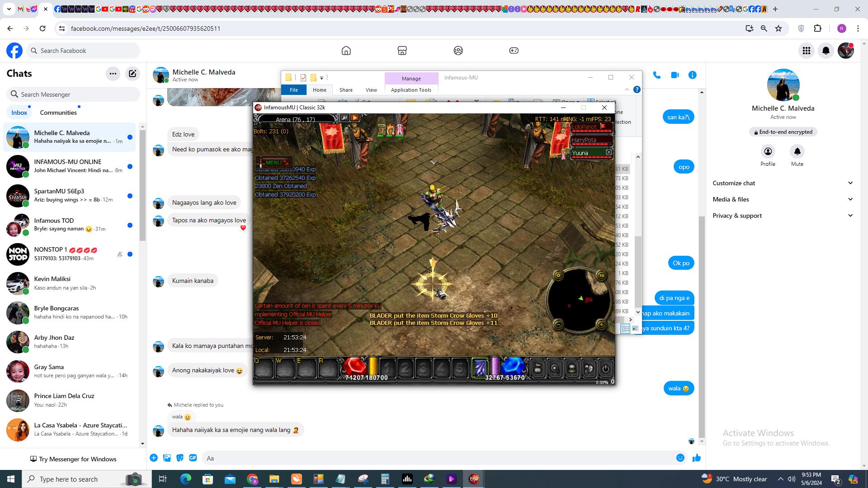Open Facebook Marketplace icon
This screenshot has width=868, height=488.
(402, 51)
